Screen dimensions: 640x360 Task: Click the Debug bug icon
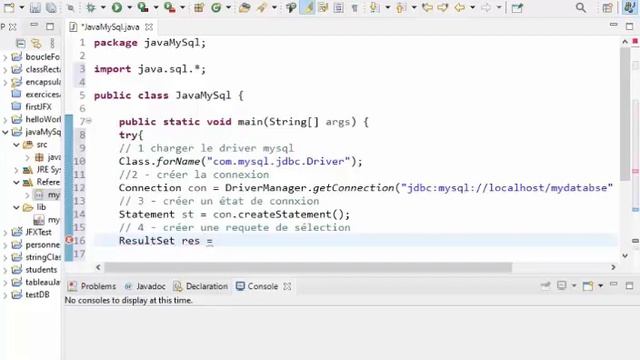coord(91,8)
